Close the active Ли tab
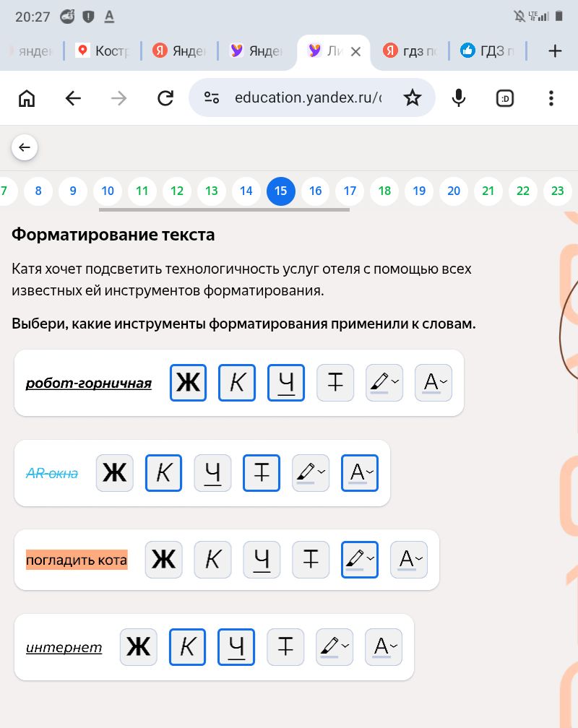 click(355, 51)
